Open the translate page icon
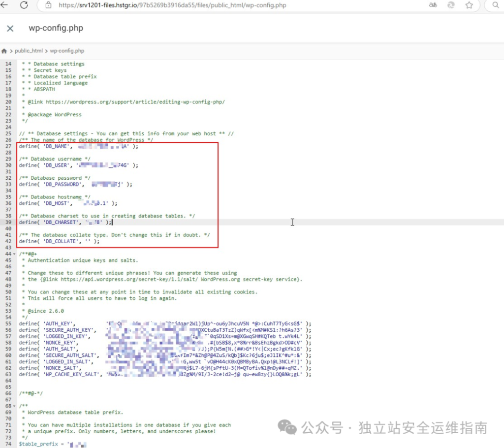The image size is (504, 448). point(433,5)
